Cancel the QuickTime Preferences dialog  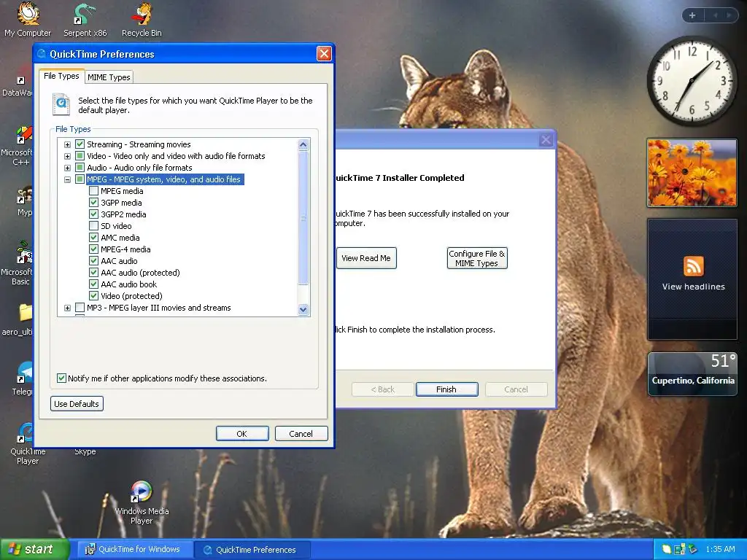pyautogui.click(x=301, y=434)
